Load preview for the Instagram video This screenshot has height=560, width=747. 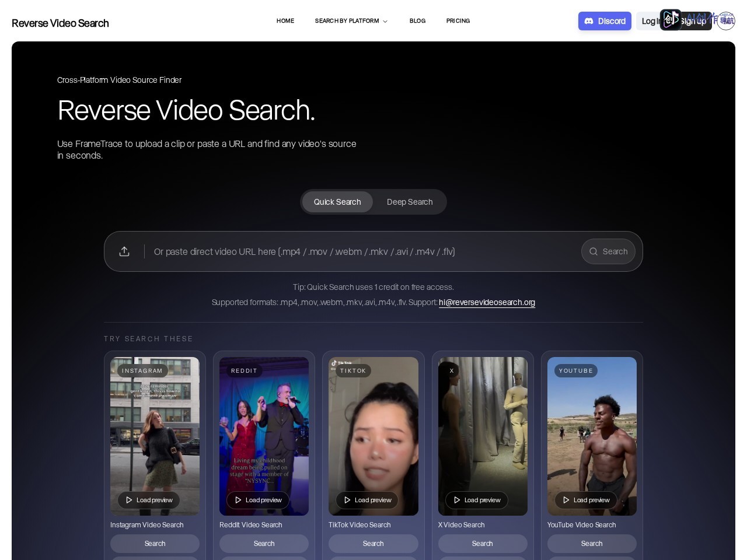click(149, 500)
